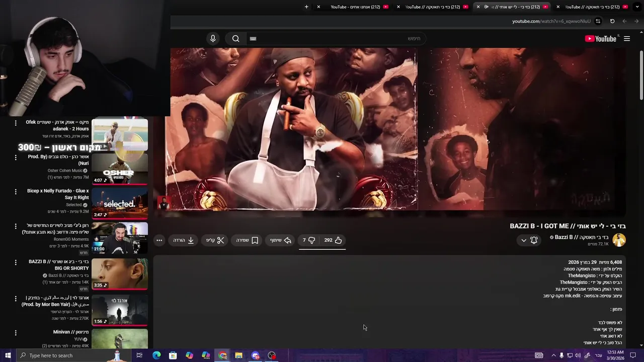Open options for Ofek Adanek mix video

coord(16,123)
